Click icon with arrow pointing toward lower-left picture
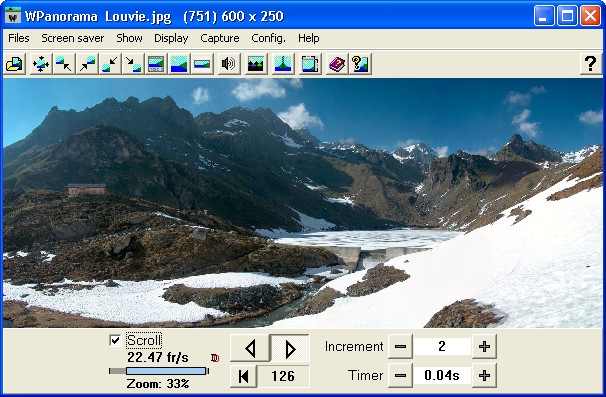This screenshot has height=397, width=606. click(110, 64)
